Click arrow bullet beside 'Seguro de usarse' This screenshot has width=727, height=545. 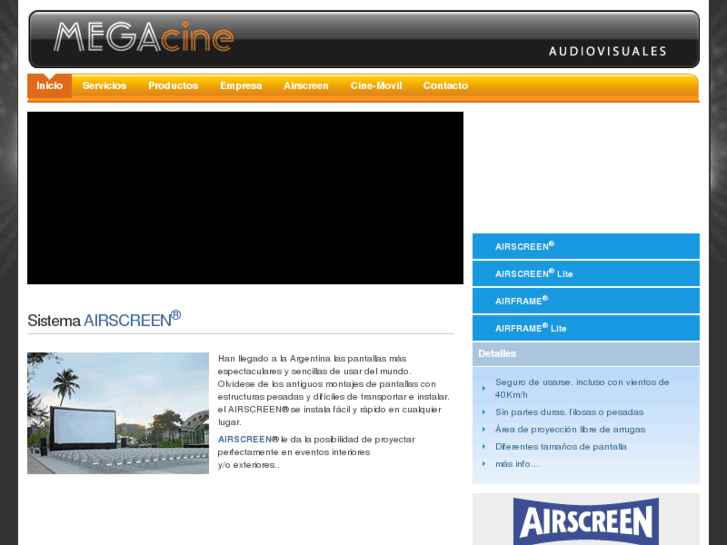pos(484,388)
